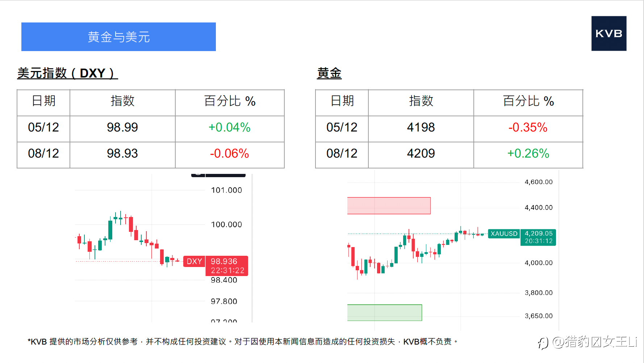Viewport: 644px width, 363px height.
Task: Click the red resistance zone on the gold chart
Action: click(x=389, y=205)
